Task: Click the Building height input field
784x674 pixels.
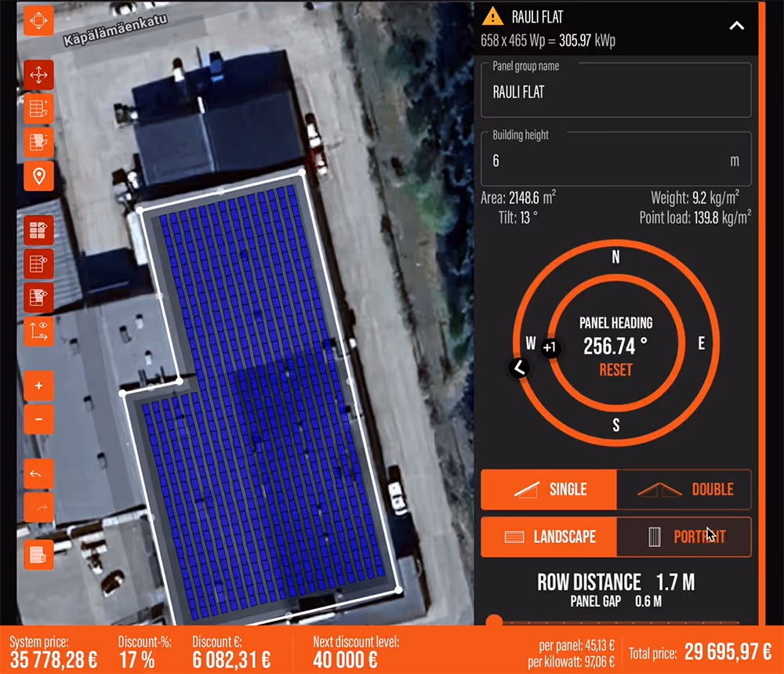Action: point(616,159)
